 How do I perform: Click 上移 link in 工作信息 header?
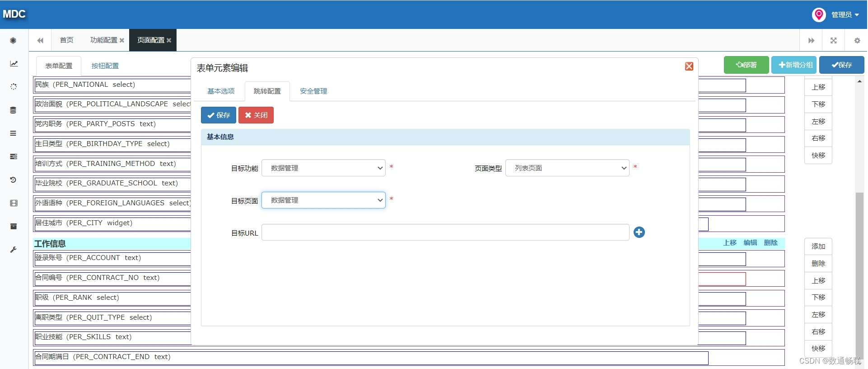730,243
